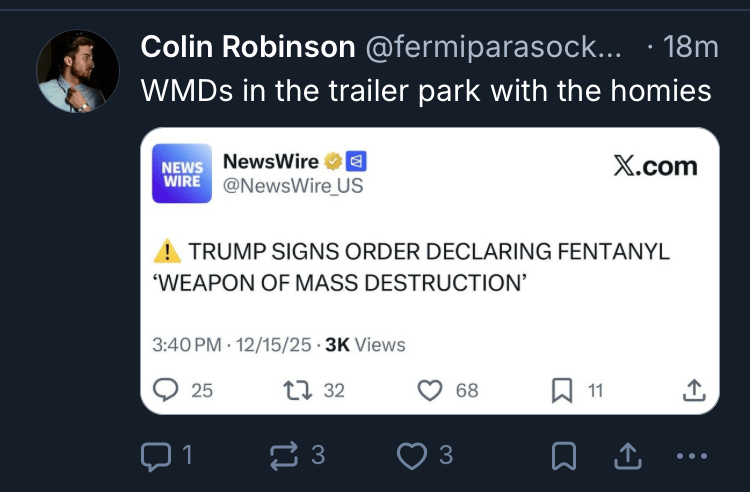The height and width of the screenshot is (492, 750).
Task: Open the three-dot more options menu
Action: [x=692, y=456]
